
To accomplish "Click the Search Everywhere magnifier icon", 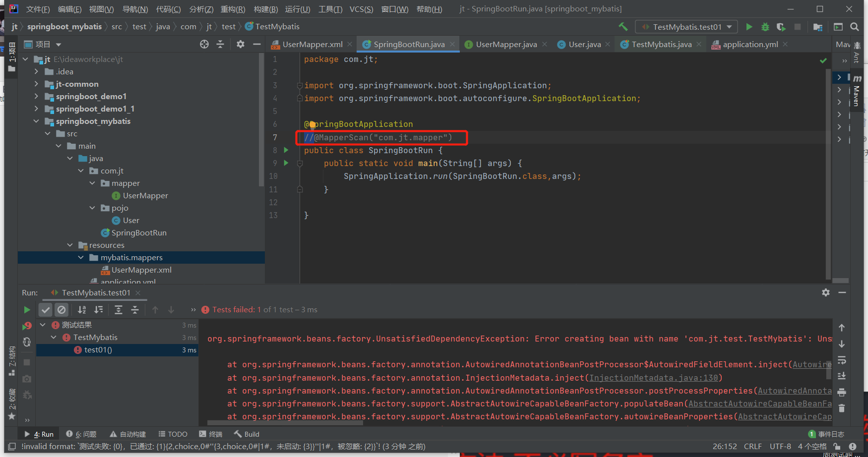I will (854, 27).
